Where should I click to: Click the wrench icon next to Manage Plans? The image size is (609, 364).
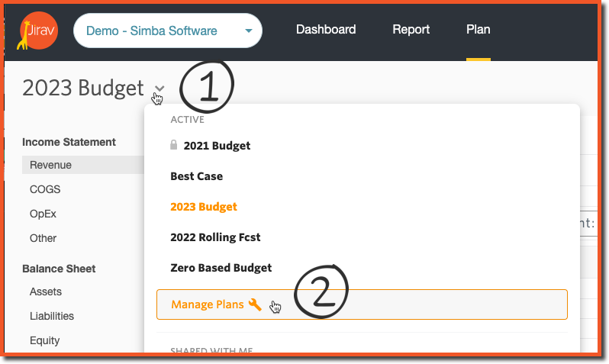point(255,304)
